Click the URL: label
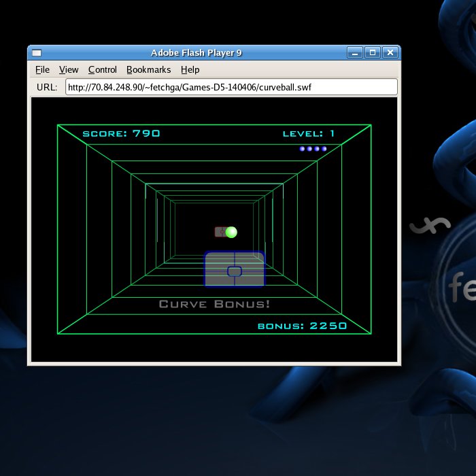 pyautogui.click(x=47, y=88)
